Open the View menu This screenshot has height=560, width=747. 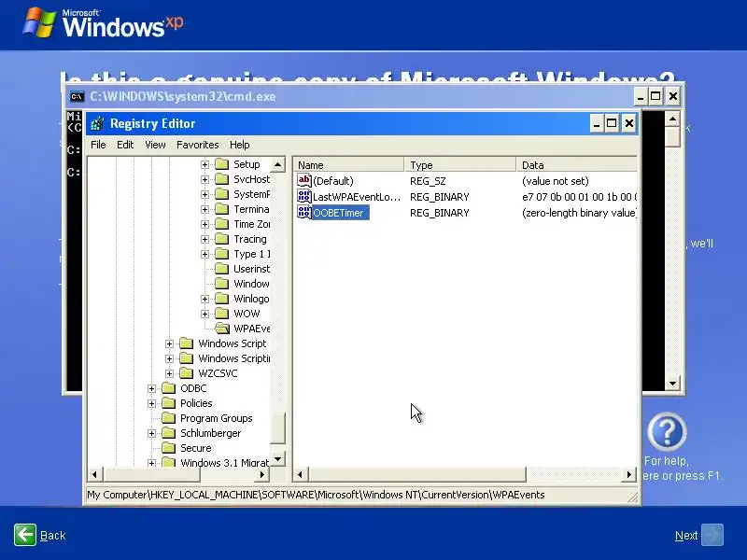coord(155,145)
